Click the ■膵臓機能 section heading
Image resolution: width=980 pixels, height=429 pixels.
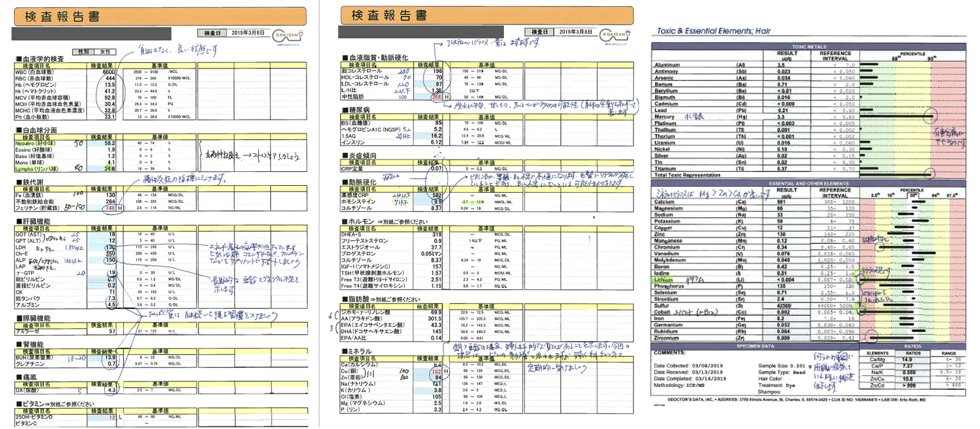pyautogui.click(x=33, y=318)
